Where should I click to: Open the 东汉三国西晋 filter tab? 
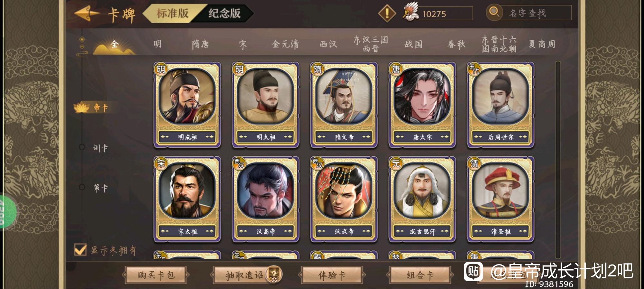tap(371, 44)
